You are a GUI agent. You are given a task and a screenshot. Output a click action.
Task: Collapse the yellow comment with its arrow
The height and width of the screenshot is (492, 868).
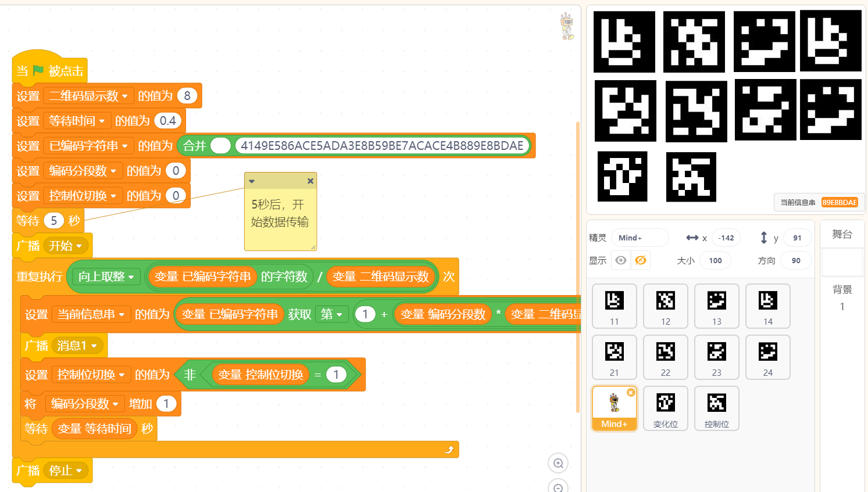(x=252, y=181)
